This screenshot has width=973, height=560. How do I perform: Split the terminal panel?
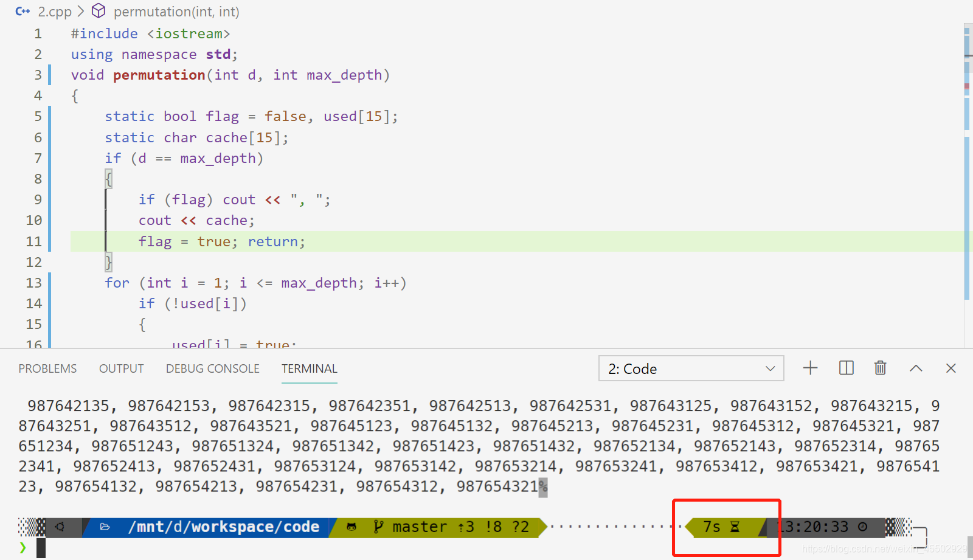[846, 368]
